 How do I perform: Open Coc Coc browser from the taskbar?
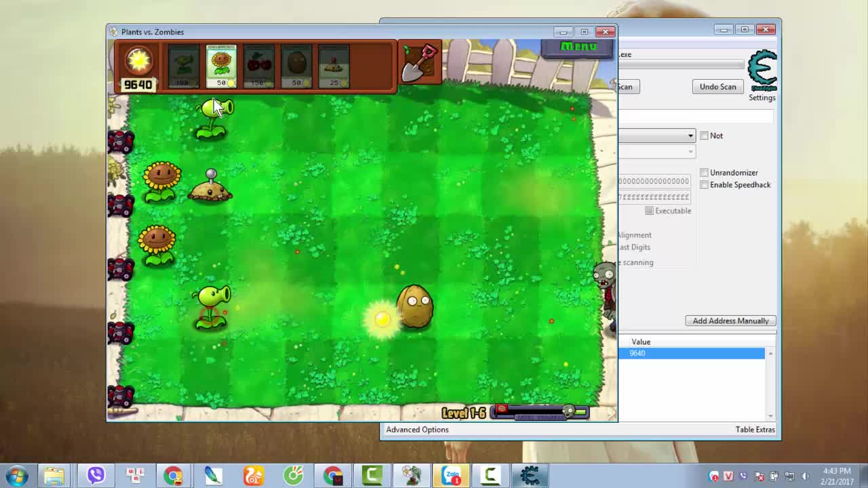point(293,475)
